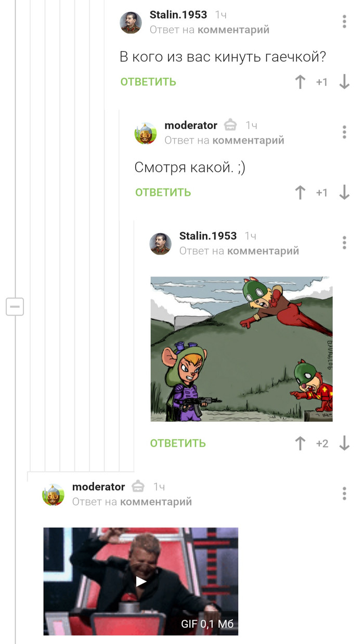Screen dimensions: 364x644
Task: Open three-dot menu on cartoon image comment
Action: point(344,242)
